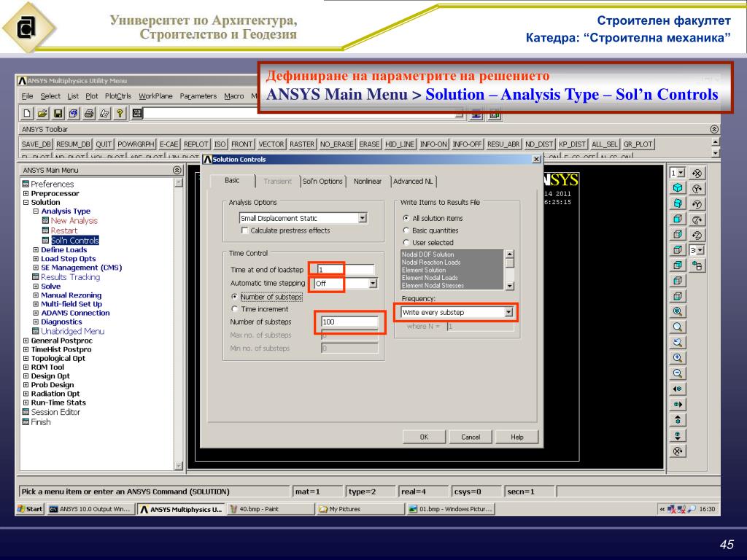Expand General Postproc in Main Menu

(26, 341)
